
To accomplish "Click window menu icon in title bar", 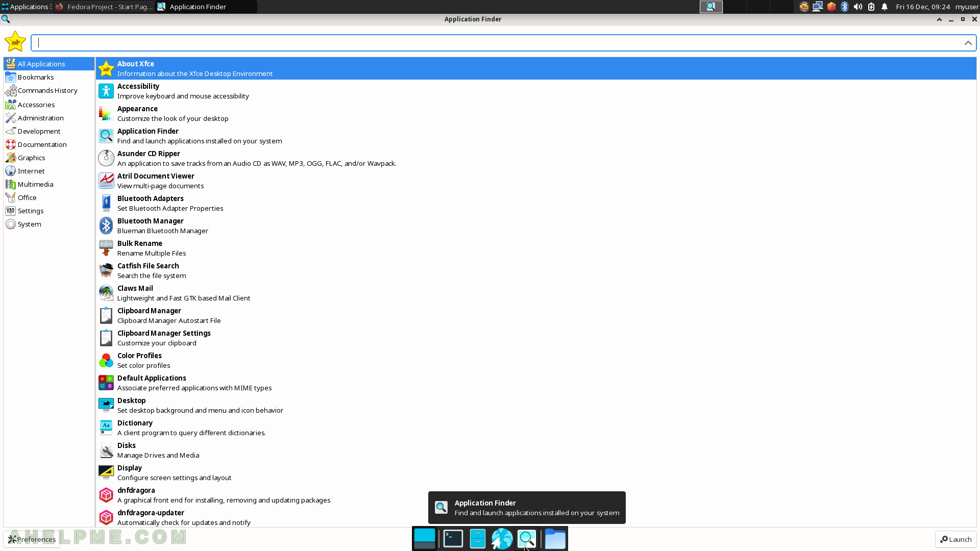I will coord(6,19).
